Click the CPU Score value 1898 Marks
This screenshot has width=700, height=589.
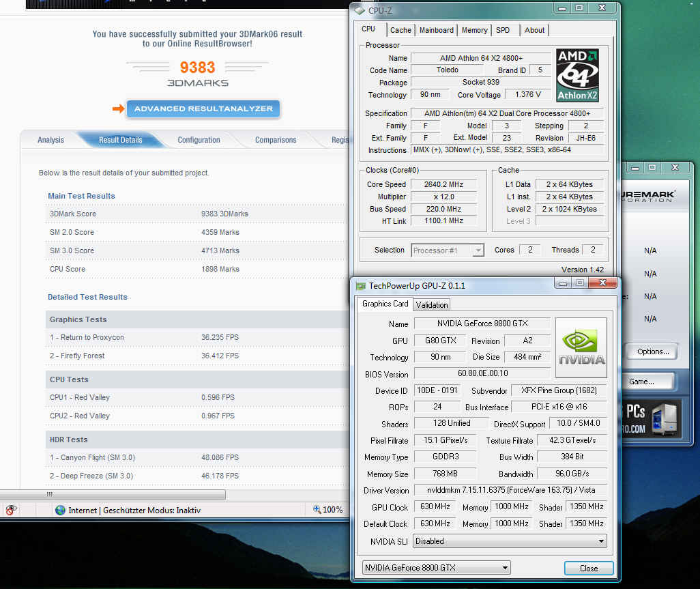point(220,269)
